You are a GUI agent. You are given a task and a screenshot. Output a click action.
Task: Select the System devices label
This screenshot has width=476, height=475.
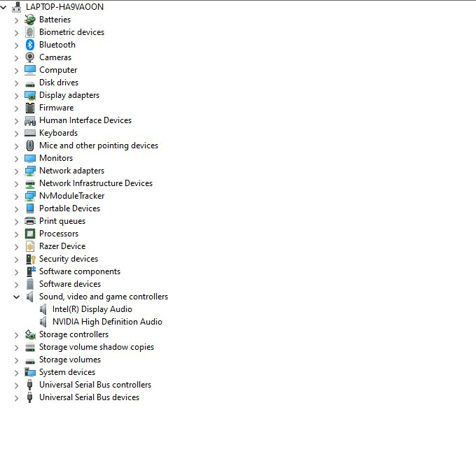(x=67, y=372)
